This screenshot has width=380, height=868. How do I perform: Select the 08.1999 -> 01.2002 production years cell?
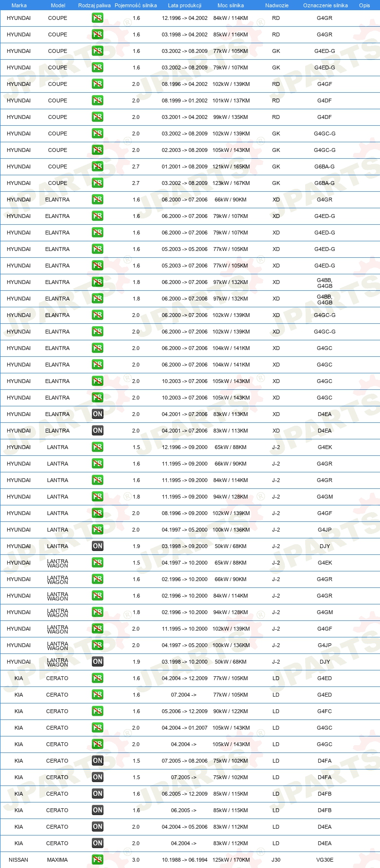185,100
